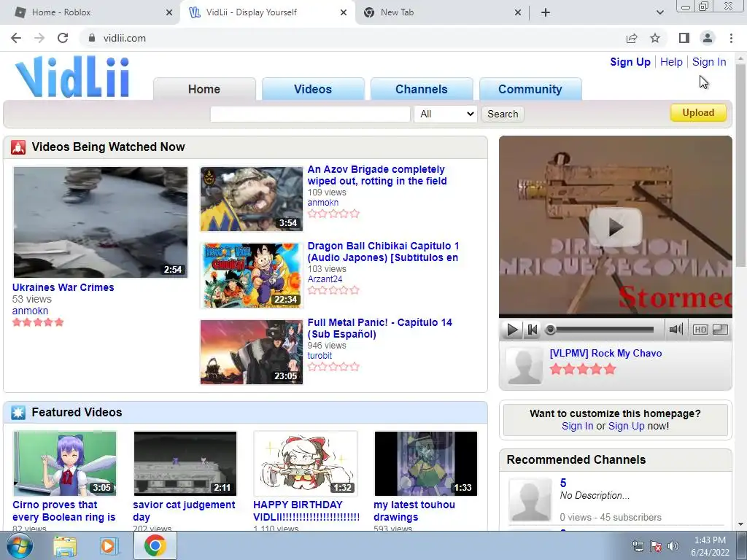Click the browser back arrow
This screenshot has height=560, width=747.
[16, 38]
